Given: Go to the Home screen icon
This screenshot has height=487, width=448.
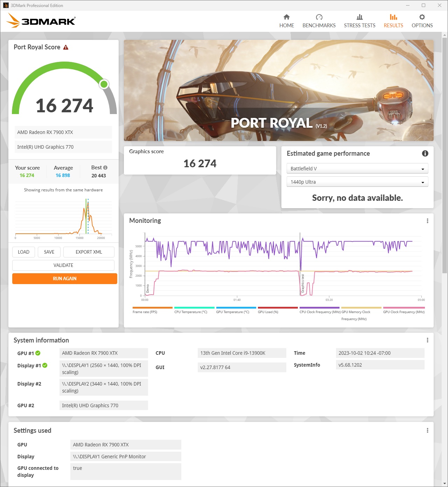Looking at the screenshot, I should (x=287, y=17).
